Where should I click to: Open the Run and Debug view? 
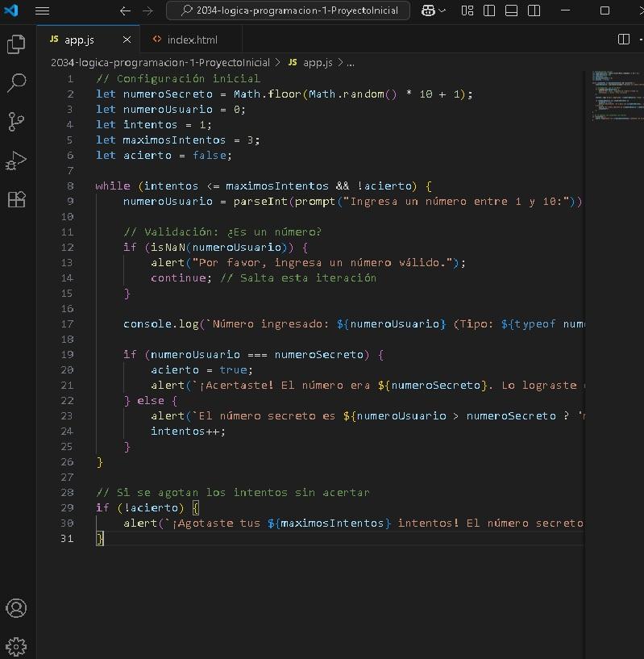click(x=16, y=161)
